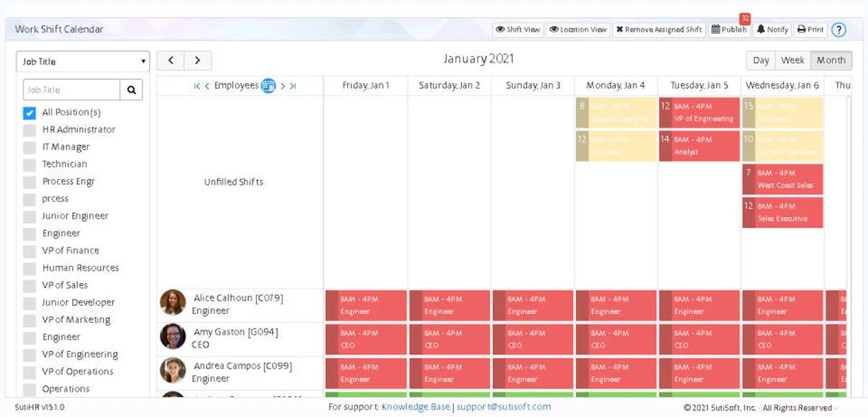Open Tuesday Analyst unfilled shift
868x417 pixels.
pyautogui.click(x=699, y=146)
